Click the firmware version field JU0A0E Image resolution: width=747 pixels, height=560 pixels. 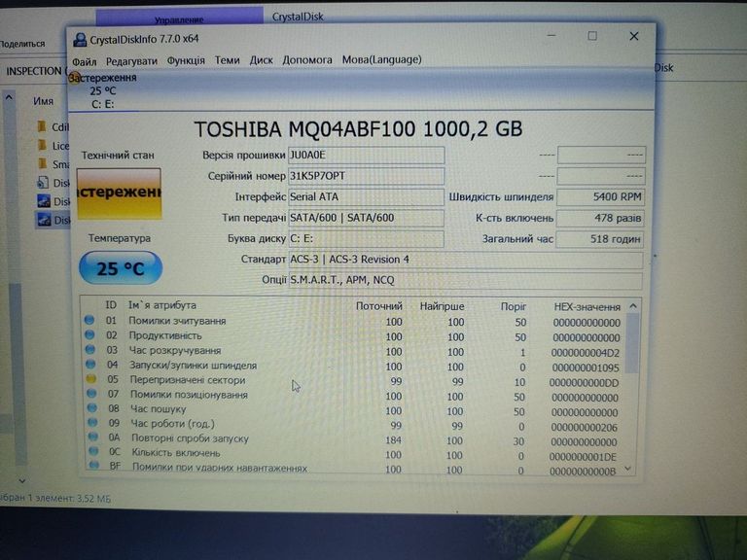pos(367,156)
